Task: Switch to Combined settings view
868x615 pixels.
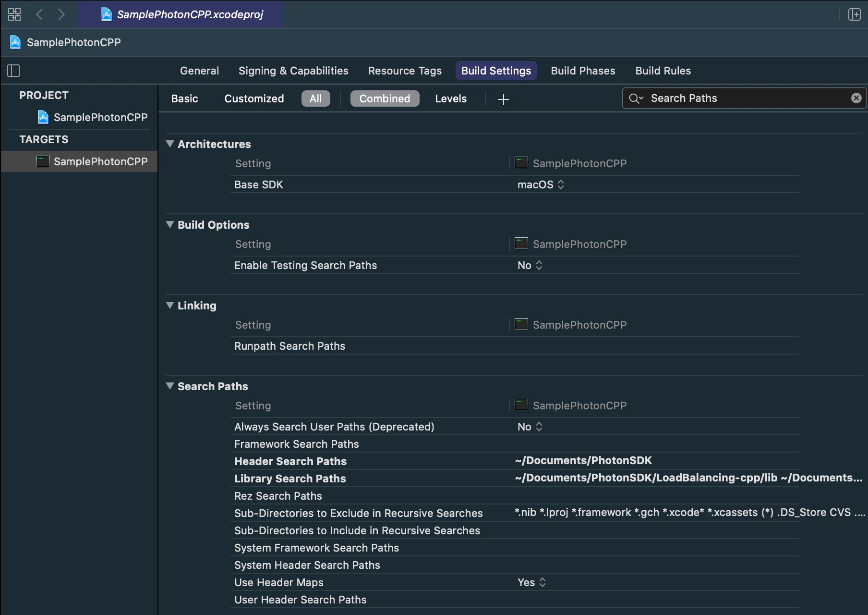Action: coord(385,98)
